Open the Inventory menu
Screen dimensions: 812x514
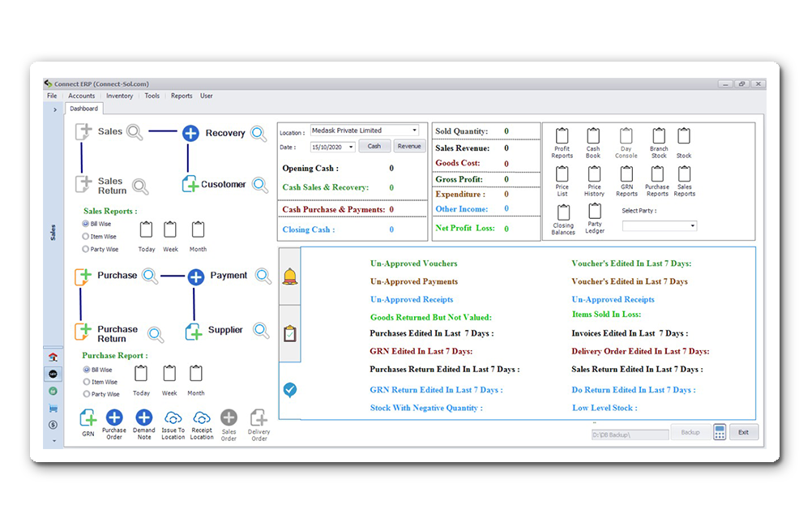[119, 96]
